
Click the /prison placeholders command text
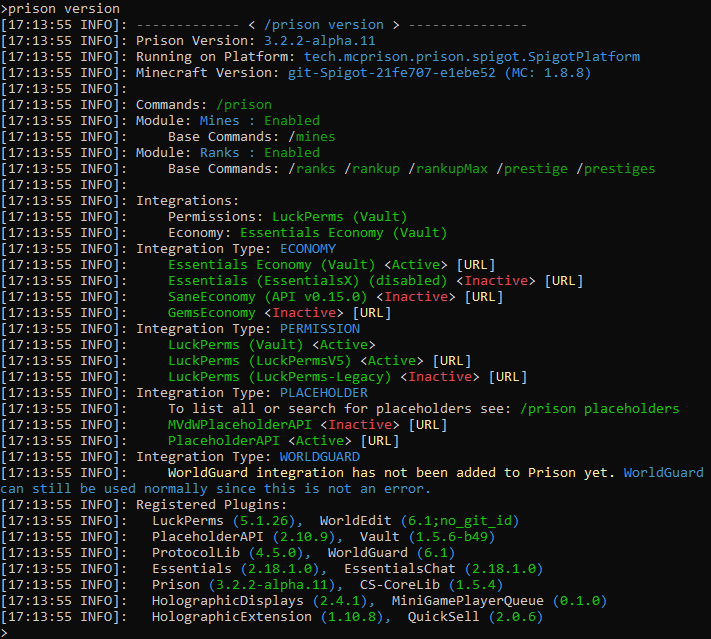pos(599,409)
